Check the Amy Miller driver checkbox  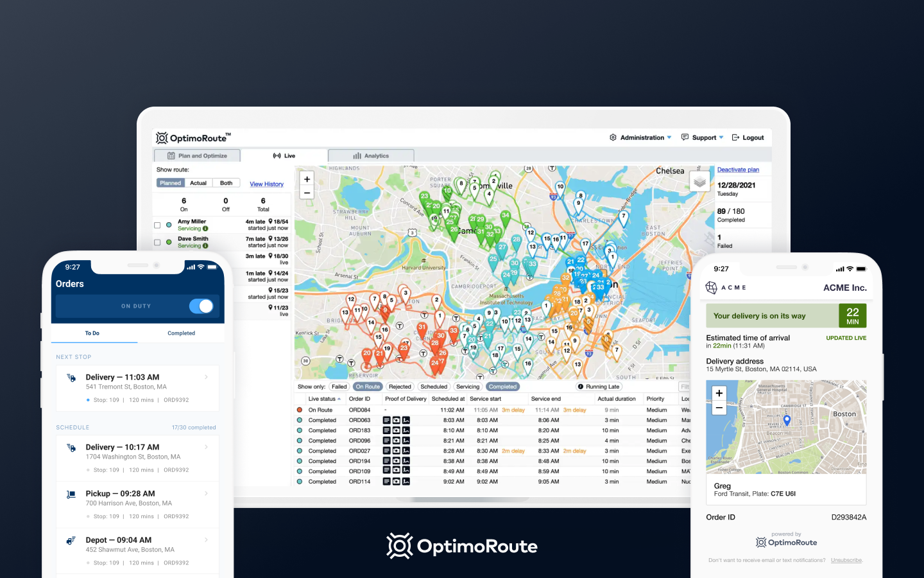click(x=157, y=225)
